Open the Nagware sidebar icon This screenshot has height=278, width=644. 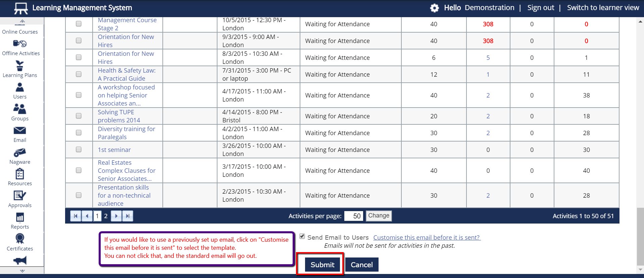(20, 153)
